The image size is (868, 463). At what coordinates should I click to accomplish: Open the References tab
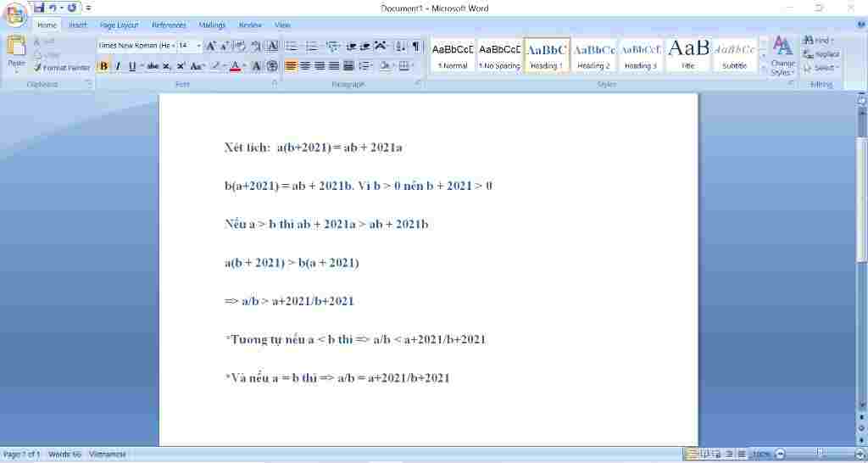coord(169,25)
